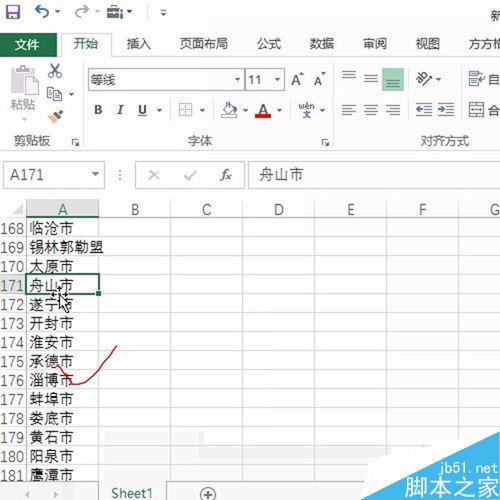Screen dimensions: 500x500
Task: Add a new sheet with plus button
Action: pos(208,494)
